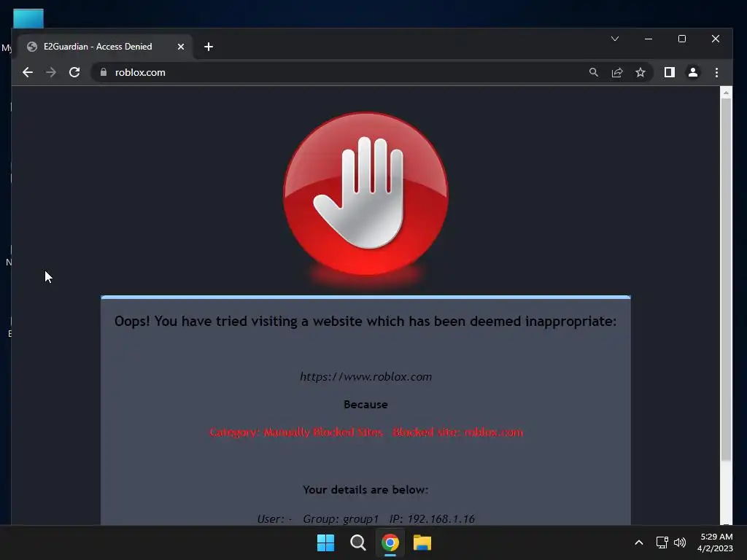Click the forward navigation arrow
Viewport: 747px width, 560px height.
point(51,72)
